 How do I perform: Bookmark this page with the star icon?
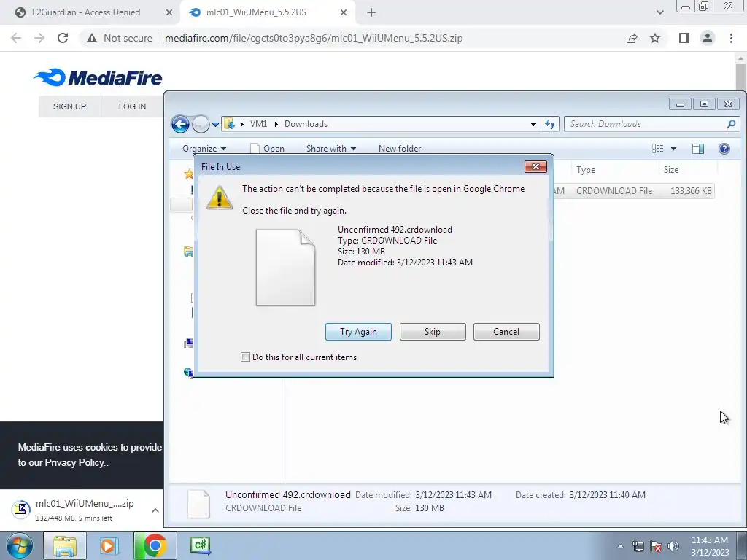(655, 38)
